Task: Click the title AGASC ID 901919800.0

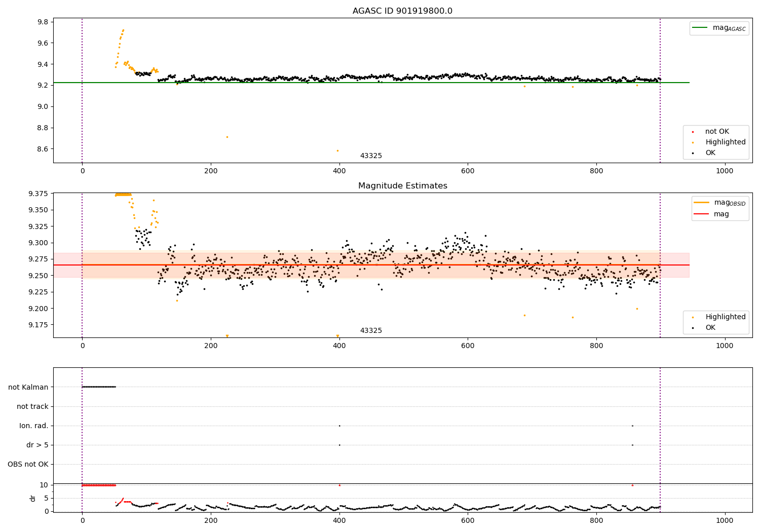Action: (x=402, y=11)
